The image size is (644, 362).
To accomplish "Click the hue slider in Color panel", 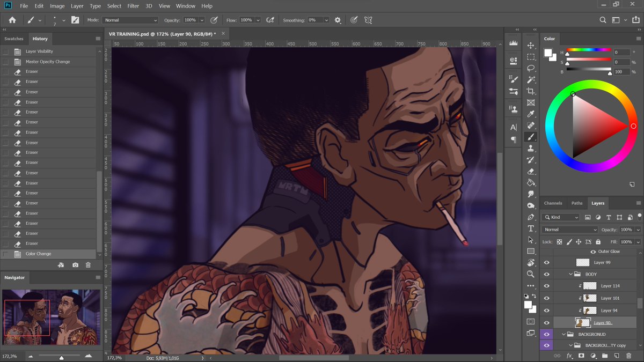I will 589,50.
